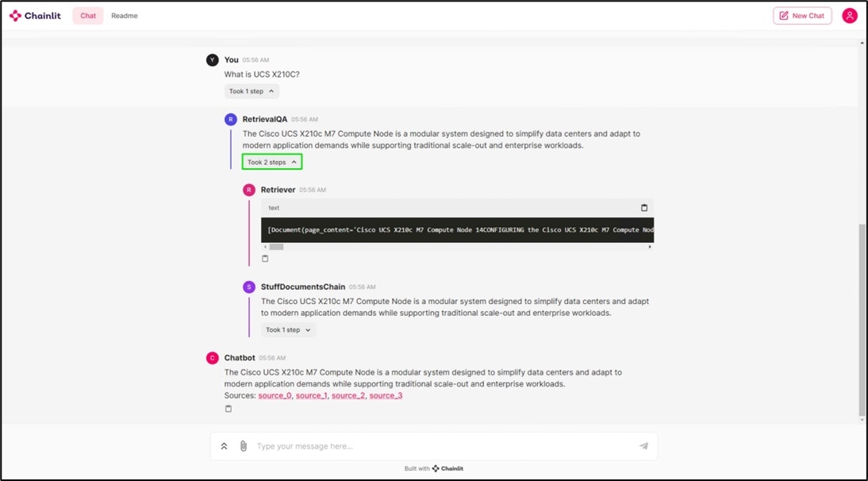Click the attach file paperclip icon

pyautogui.click(x=244, y=446)
